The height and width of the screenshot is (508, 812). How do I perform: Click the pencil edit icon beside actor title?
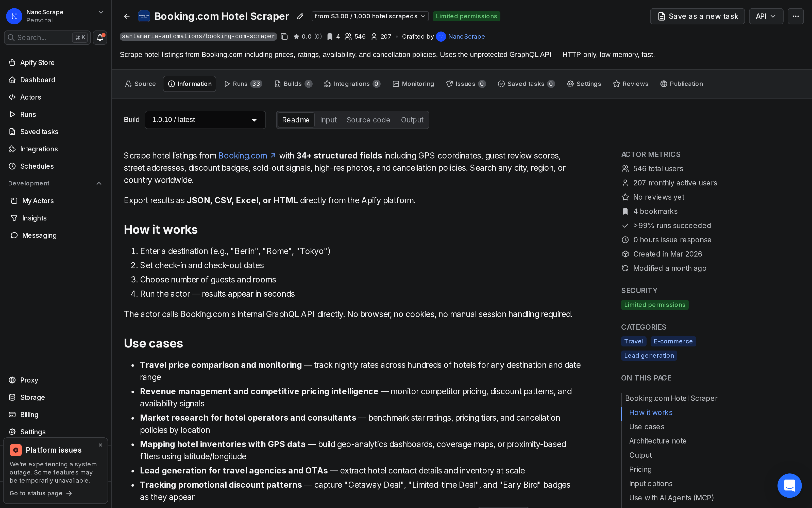[x=300, y=16]
